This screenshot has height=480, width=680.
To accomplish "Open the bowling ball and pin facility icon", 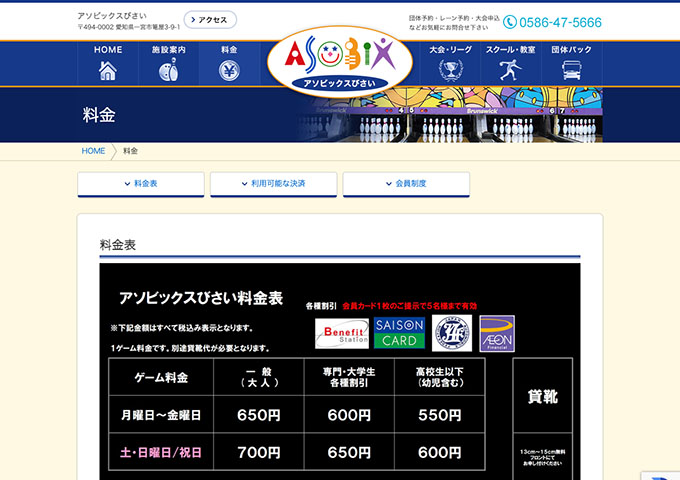I will point(169,70).
